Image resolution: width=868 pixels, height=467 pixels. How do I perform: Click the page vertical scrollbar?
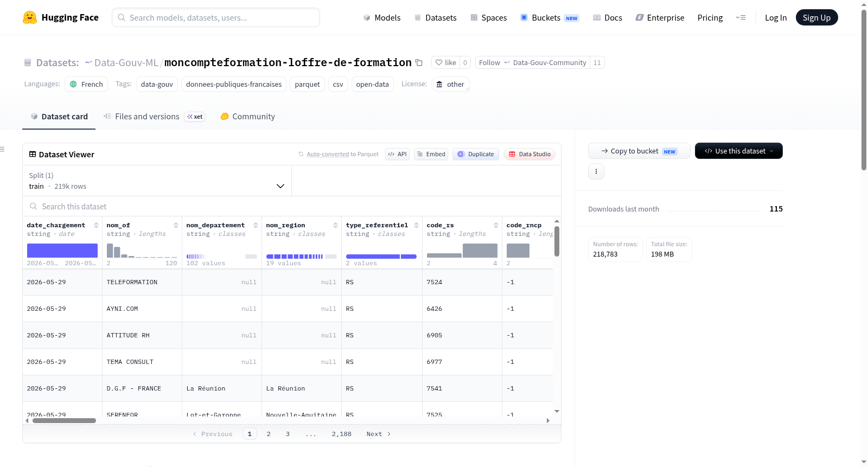(x=864, y=89)
